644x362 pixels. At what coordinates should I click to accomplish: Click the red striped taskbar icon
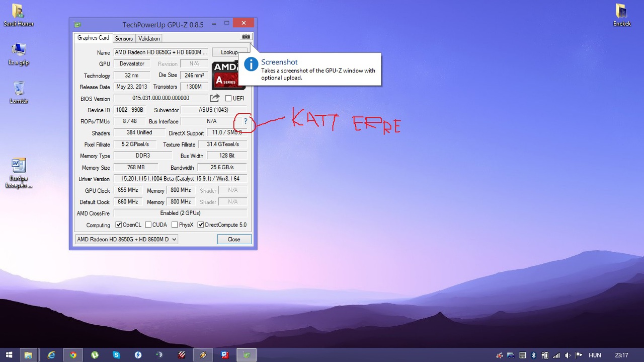[182, 355]
